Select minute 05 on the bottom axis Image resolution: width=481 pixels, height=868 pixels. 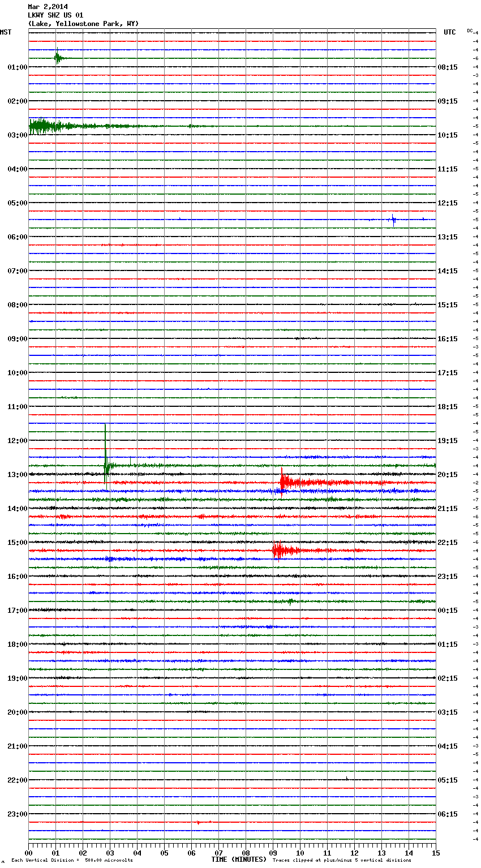tap(164, 853)
